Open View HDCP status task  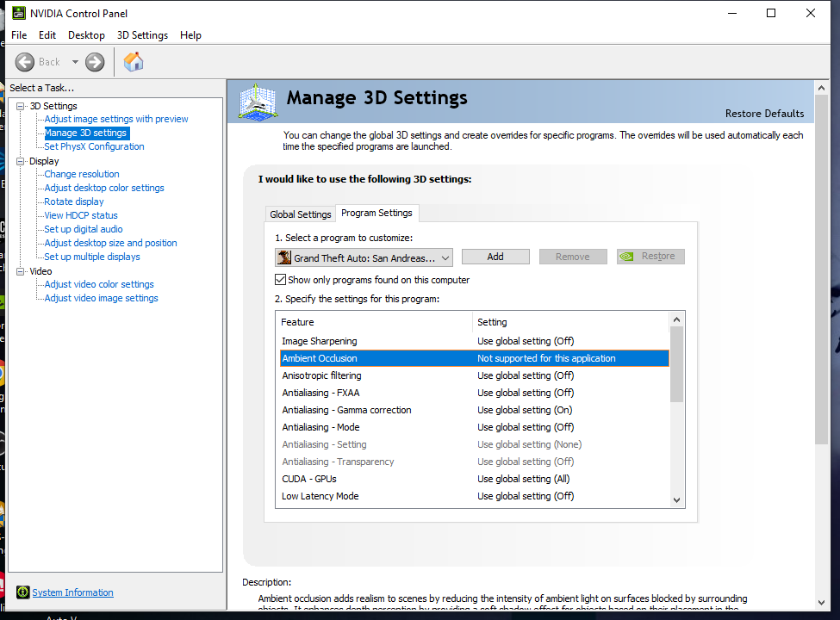point(81,215)
